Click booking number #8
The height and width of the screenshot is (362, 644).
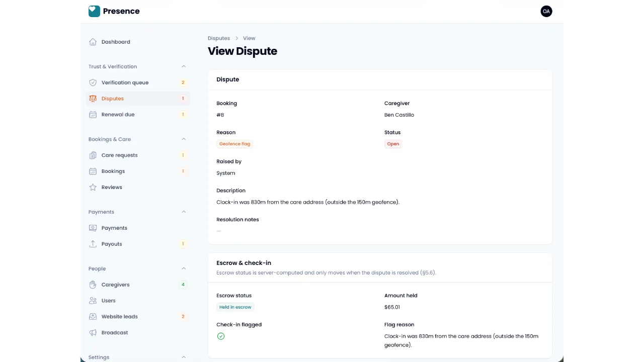point(220,115)
